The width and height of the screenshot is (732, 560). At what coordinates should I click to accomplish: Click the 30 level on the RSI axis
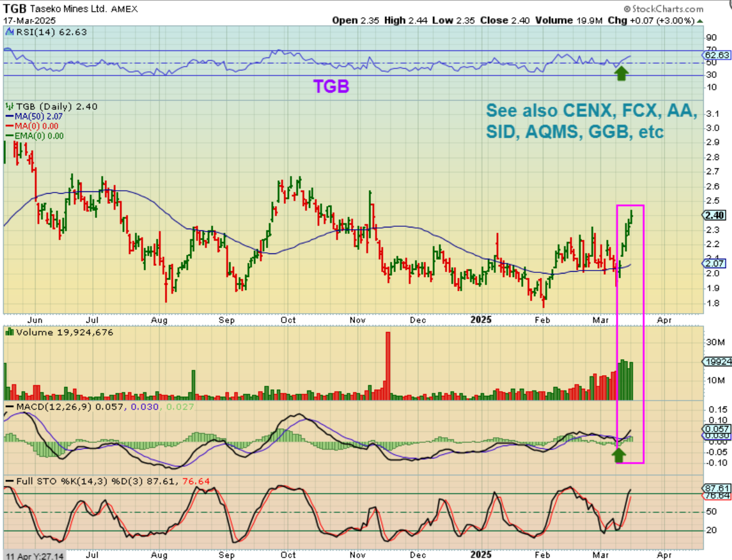[711, 74]
